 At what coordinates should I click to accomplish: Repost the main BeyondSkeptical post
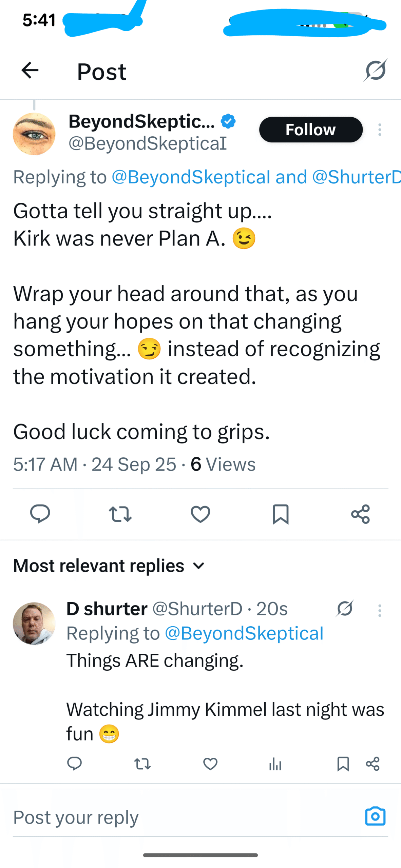(120, 514)
